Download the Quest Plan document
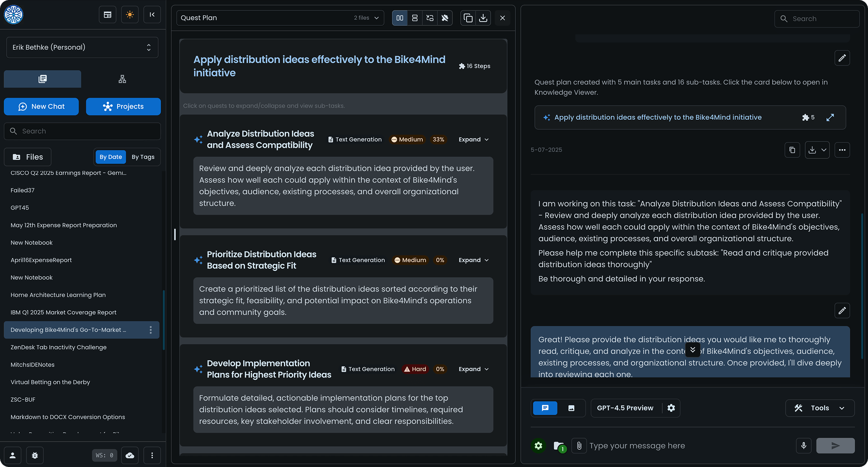Screen dimensions: 868x467 point(483,18)
